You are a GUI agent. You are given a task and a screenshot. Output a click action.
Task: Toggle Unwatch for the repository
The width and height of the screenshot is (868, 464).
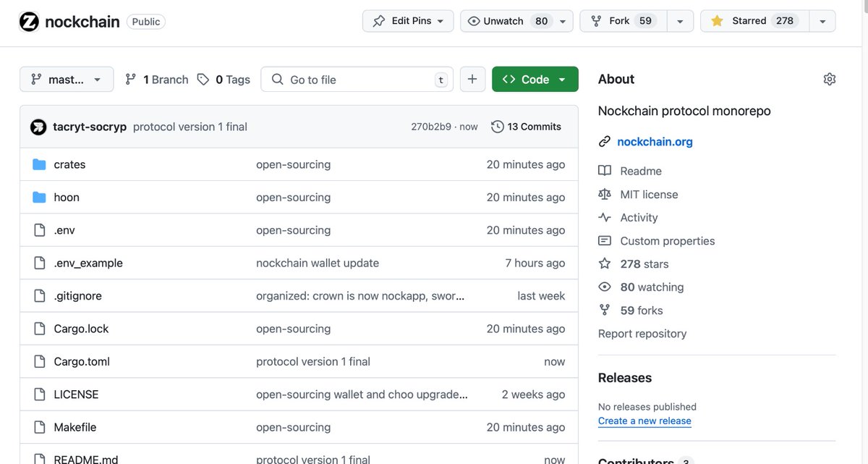tap(516, 21)
